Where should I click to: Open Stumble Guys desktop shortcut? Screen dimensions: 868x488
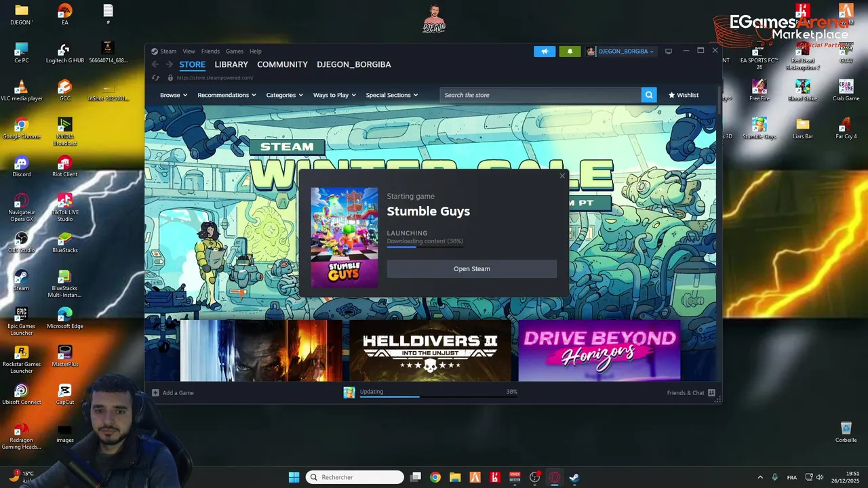759,128
